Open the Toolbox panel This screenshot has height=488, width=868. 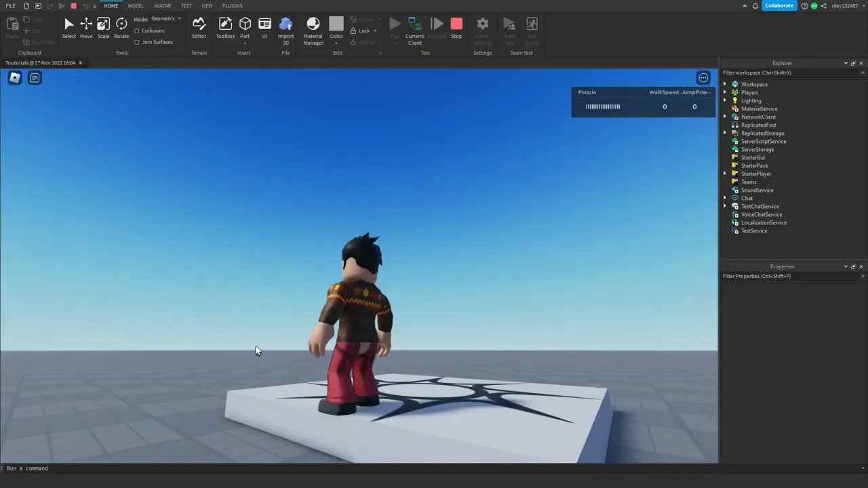pos(225,28)
